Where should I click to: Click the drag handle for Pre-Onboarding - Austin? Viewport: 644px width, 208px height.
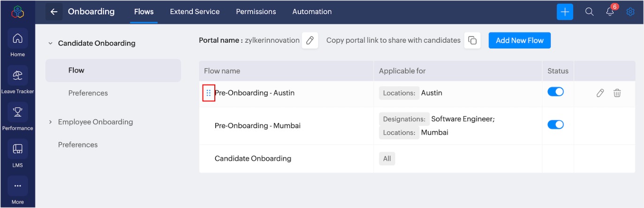209,93
